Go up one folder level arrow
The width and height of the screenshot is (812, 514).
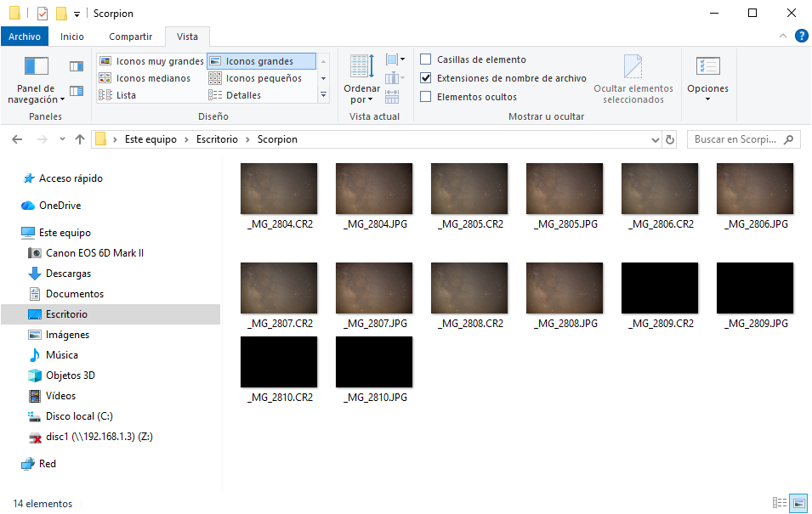click(x=79, y=139)
